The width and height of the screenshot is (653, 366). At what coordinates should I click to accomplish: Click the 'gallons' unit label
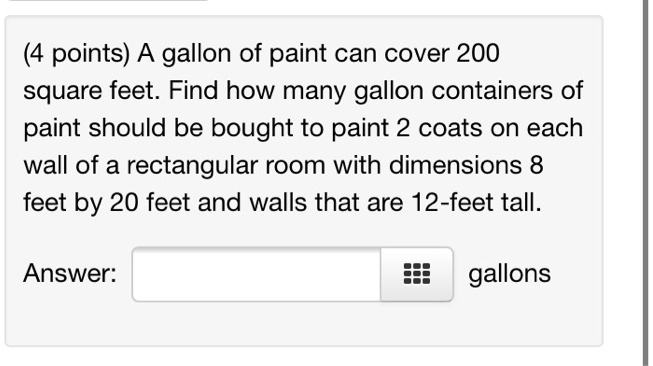(x=509, y=274)
